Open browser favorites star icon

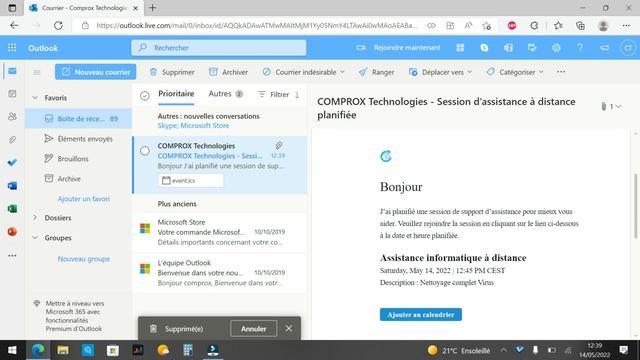pyautogui.click(x=558, y=25)
